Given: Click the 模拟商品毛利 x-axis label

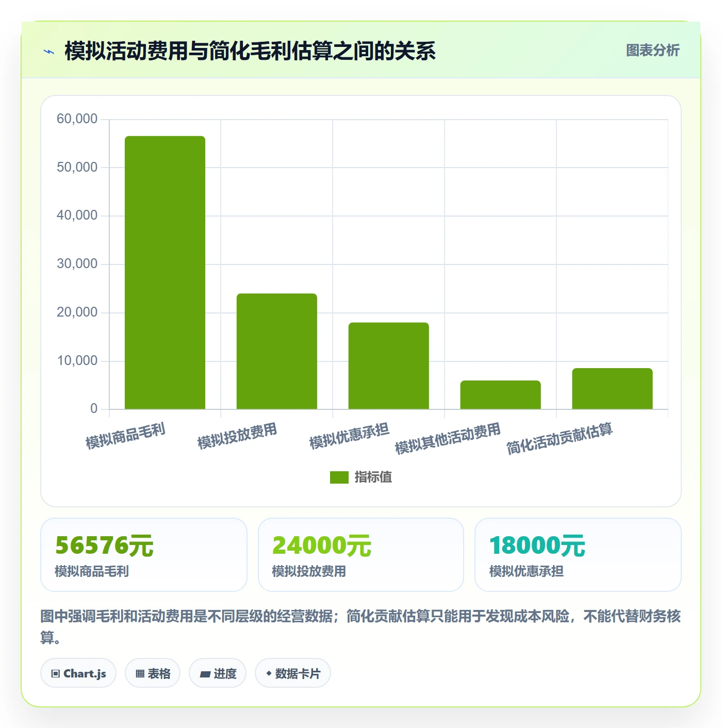Looking at the screenshot, I should (x=125, y=436).
